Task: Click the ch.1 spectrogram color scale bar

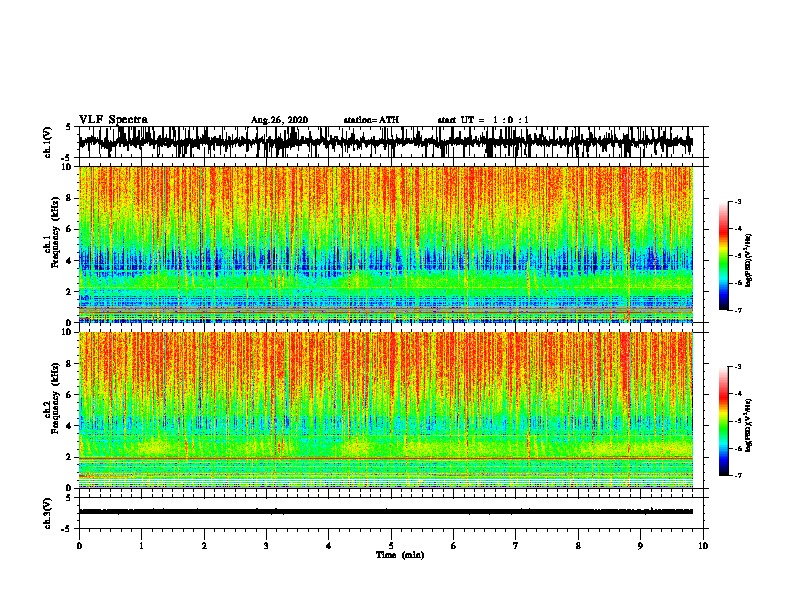Action: 724,256
